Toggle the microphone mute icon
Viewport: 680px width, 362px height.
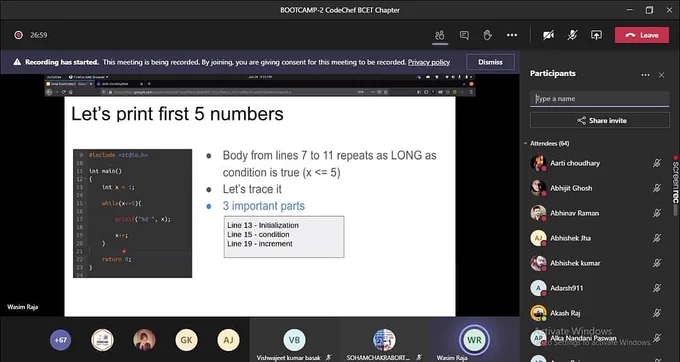(572, 35)
